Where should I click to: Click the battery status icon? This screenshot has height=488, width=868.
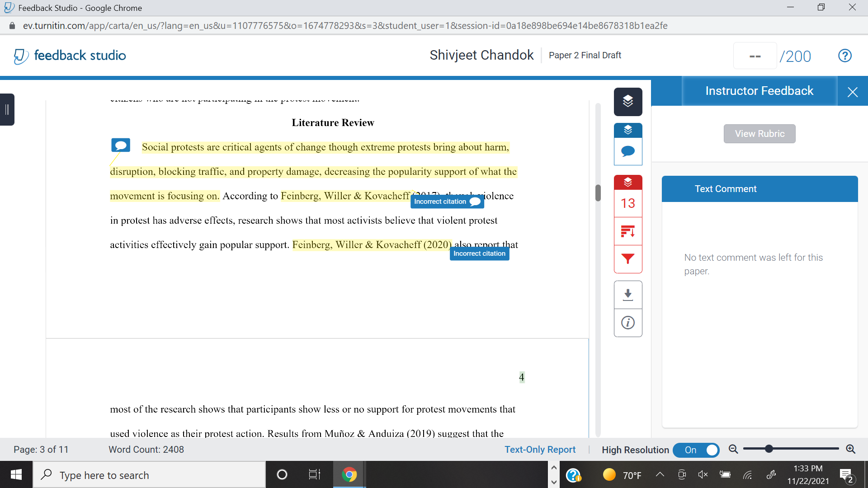725,474
